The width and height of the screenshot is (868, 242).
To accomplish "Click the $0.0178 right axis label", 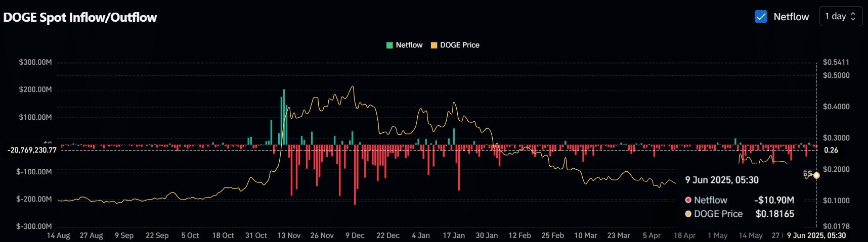I will click(836, 226).
